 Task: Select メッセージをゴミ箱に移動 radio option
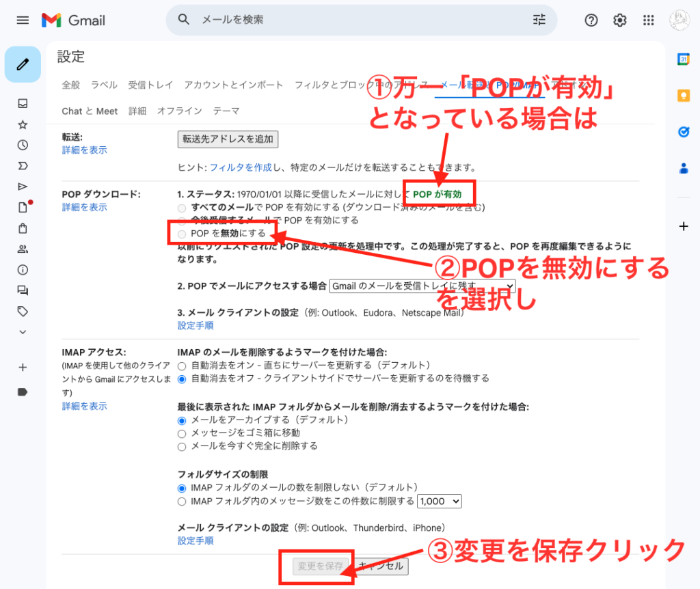point(182,433)
